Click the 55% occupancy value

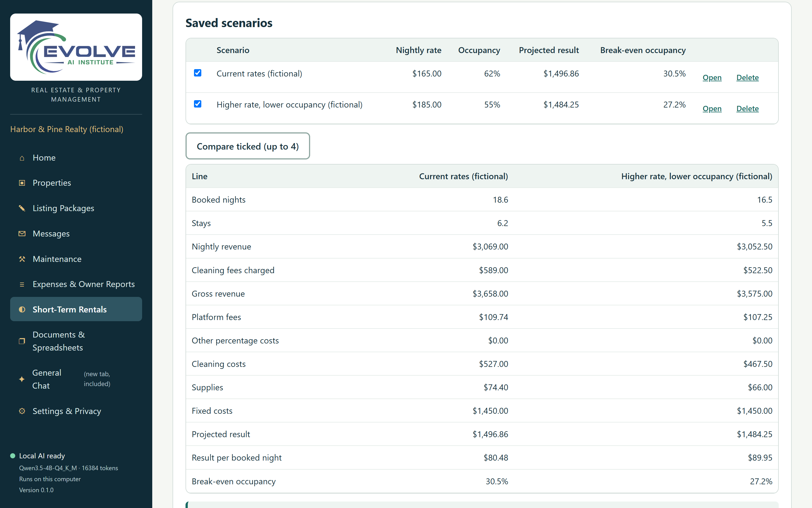pyautogui.click(x=492, y=105)
